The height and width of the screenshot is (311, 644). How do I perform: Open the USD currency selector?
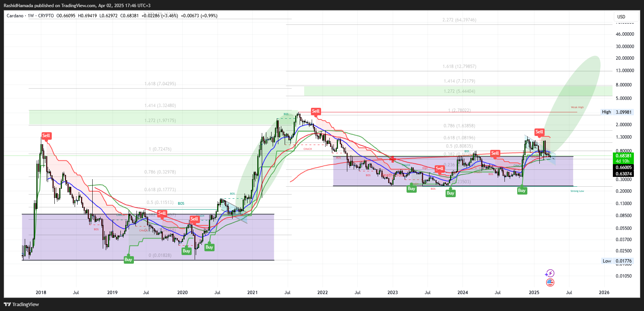[626, 17]
